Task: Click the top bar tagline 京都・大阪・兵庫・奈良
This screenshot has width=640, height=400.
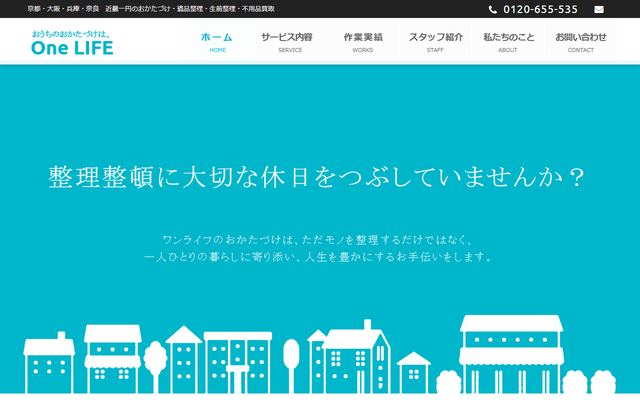Action: [x=63, y=9]
